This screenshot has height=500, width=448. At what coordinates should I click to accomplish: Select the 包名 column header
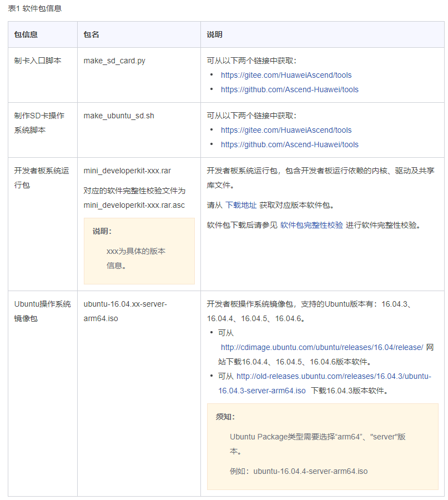90,34
